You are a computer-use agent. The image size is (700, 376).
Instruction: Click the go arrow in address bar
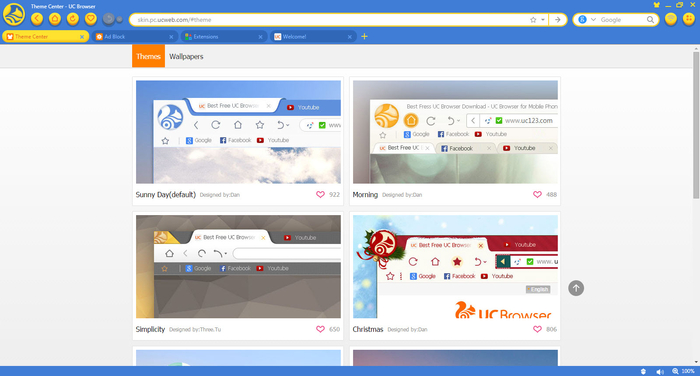[558, 20]
